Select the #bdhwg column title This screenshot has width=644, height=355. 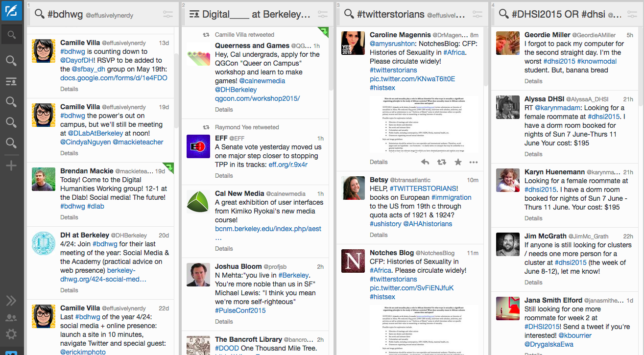pos(66,15)
